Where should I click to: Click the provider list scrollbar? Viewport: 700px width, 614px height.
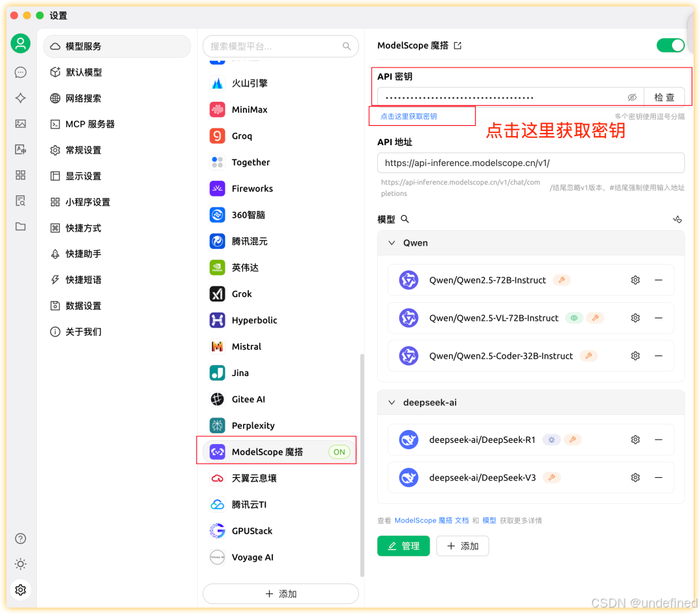(x=362, y=466)
